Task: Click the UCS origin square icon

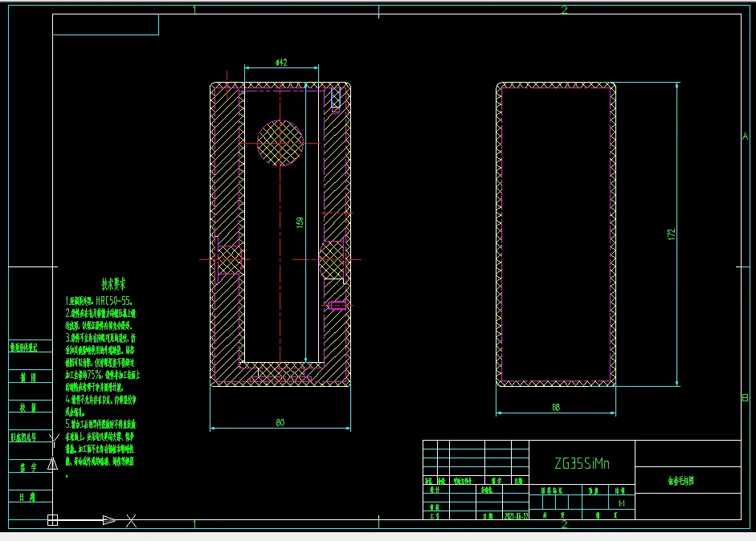Action: click(52, 520)
